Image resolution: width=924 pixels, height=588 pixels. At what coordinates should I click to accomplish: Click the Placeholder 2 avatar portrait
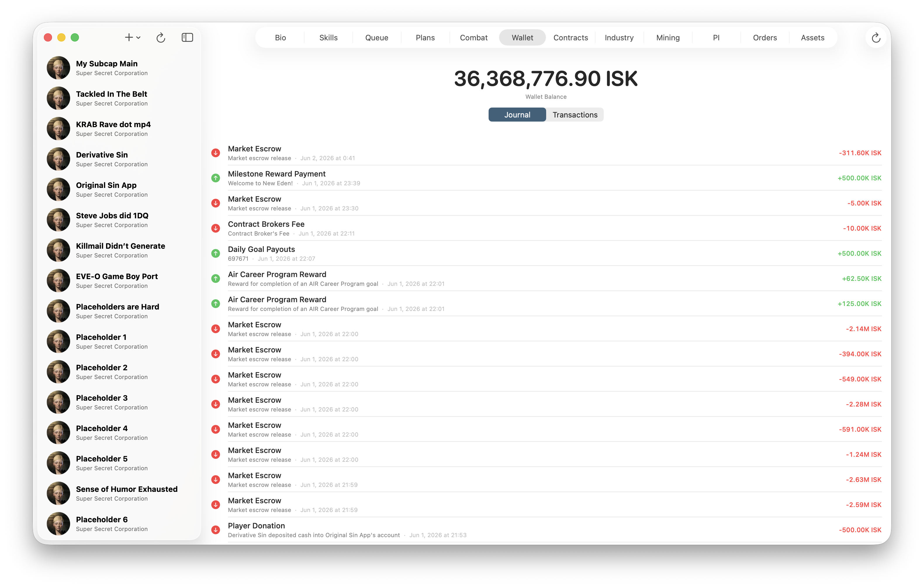pos(58,371)
